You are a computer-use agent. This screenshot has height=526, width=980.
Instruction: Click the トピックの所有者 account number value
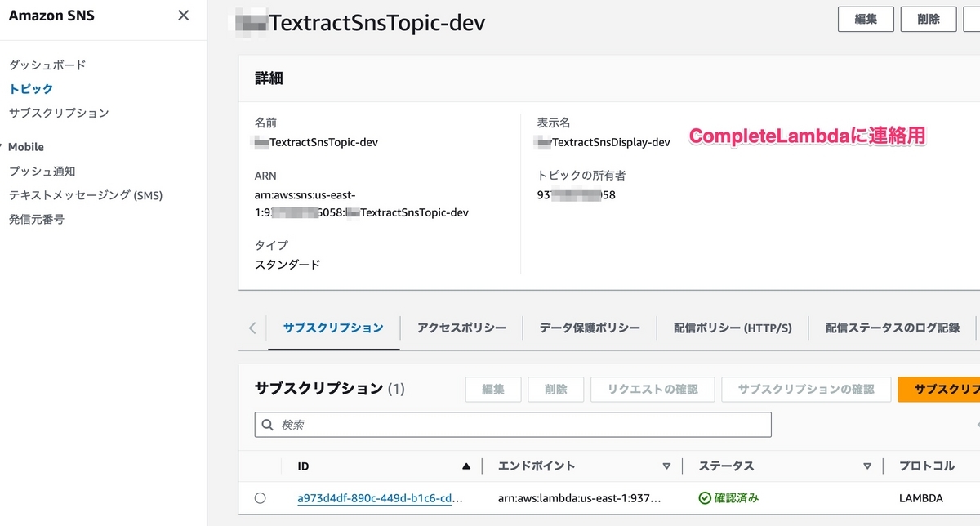(576, 195)
